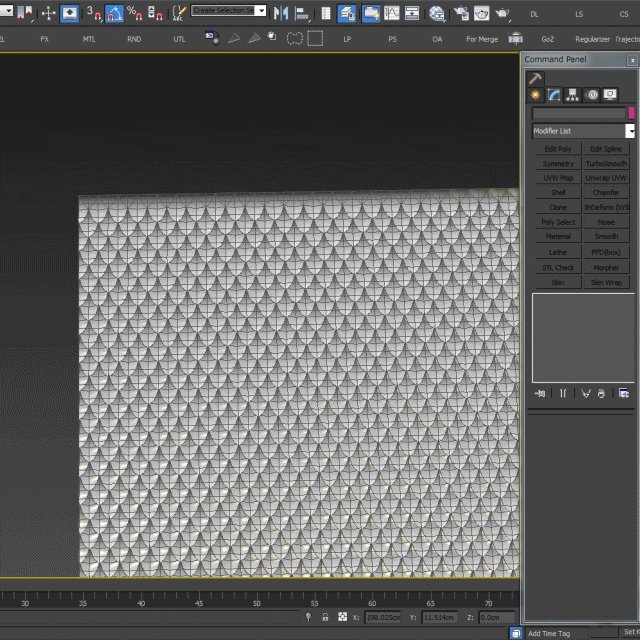Apply the Smooth modifier

[606, 236]
